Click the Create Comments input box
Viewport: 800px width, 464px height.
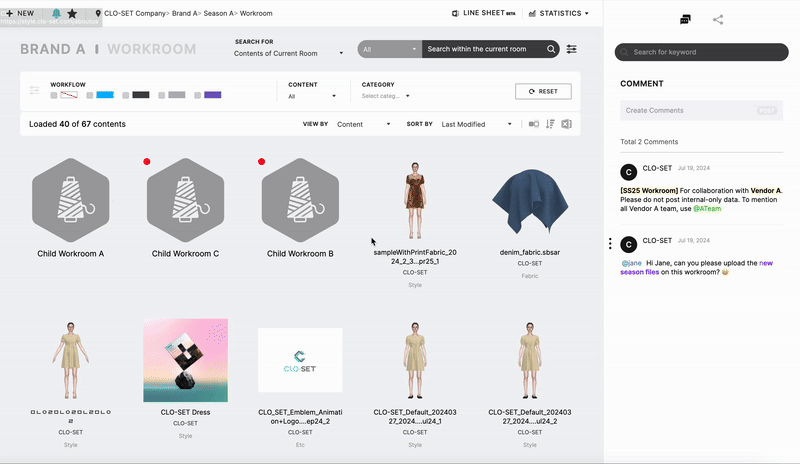pos(702,110)
